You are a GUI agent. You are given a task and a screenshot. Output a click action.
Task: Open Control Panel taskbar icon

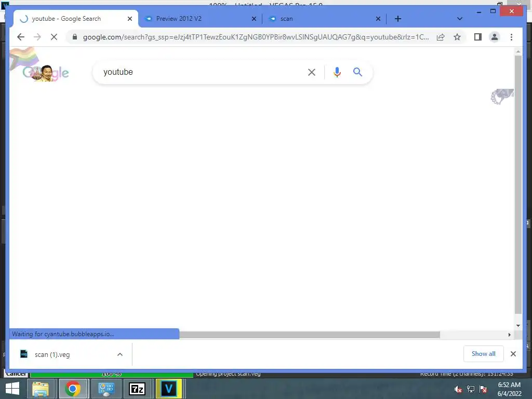(106, 389)
